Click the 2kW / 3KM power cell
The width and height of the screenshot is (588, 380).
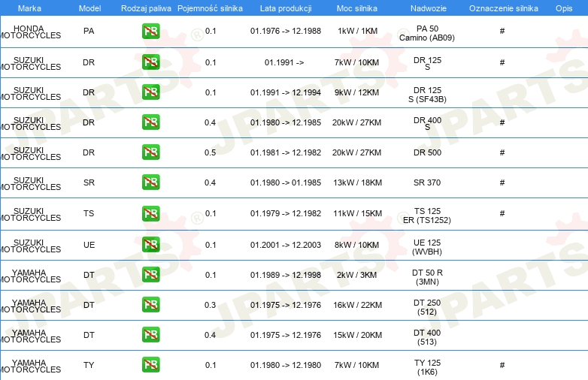click(356, 275)
